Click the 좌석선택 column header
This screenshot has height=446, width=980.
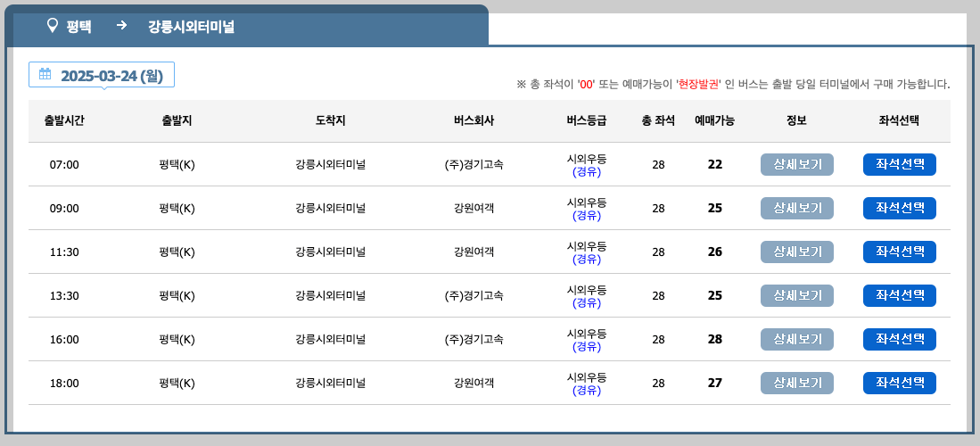click(x=900, y=121)
